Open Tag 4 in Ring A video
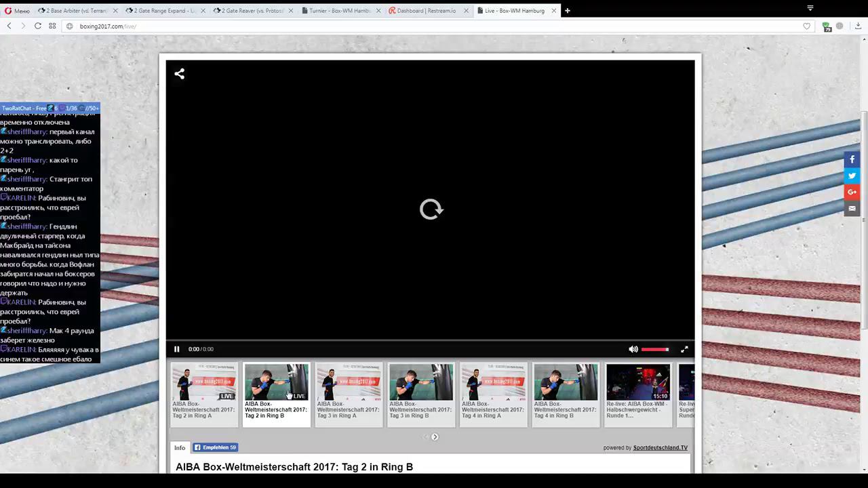868x488 pixels. coord(494,394)
